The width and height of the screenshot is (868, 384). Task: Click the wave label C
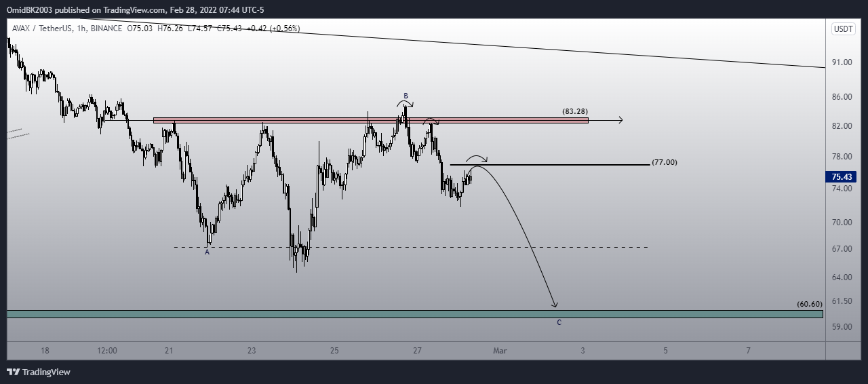[559, 322]
